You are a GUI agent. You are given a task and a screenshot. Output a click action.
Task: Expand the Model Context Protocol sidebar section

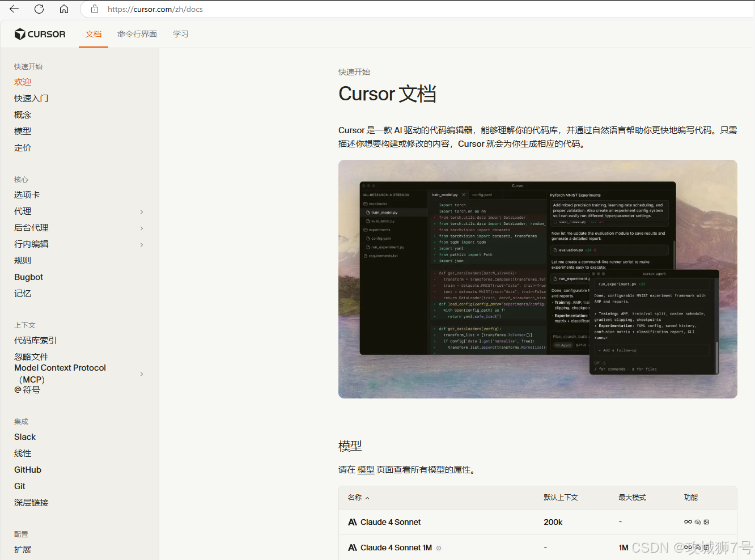click(142, 374)
